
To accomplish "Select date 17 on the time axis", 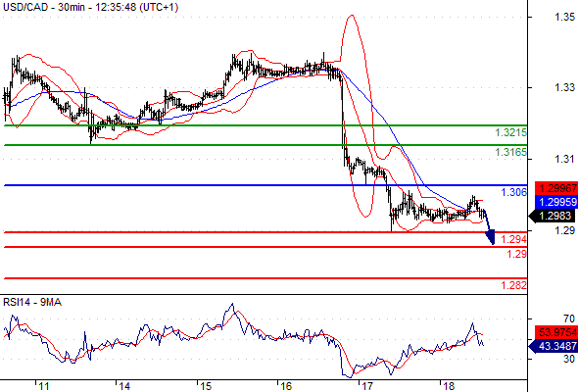I will [367, 386].
